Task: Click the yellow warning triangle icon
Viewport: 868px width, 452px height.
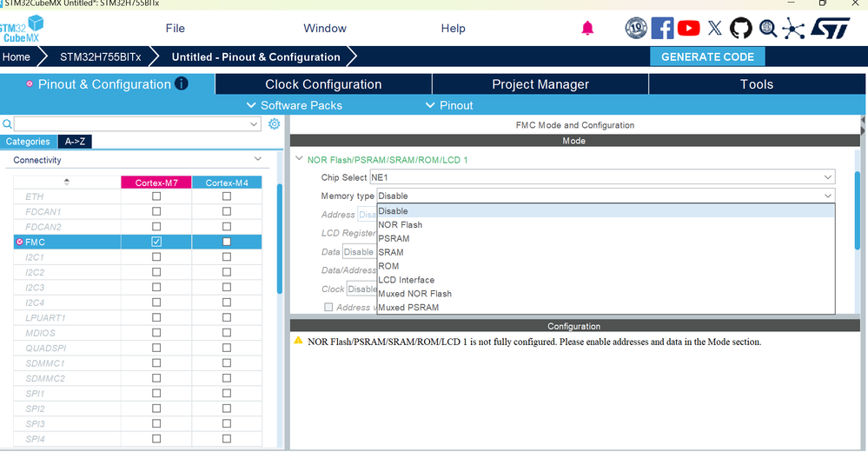Action: [x=298, y=341]
